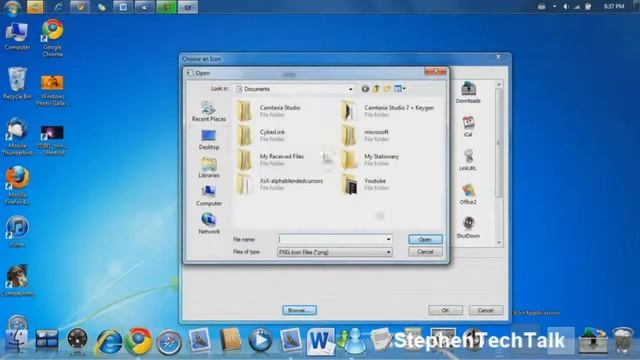The image size is (640, 360).
Task: Open the microsoft folder
Action: [x=366, y=136]
